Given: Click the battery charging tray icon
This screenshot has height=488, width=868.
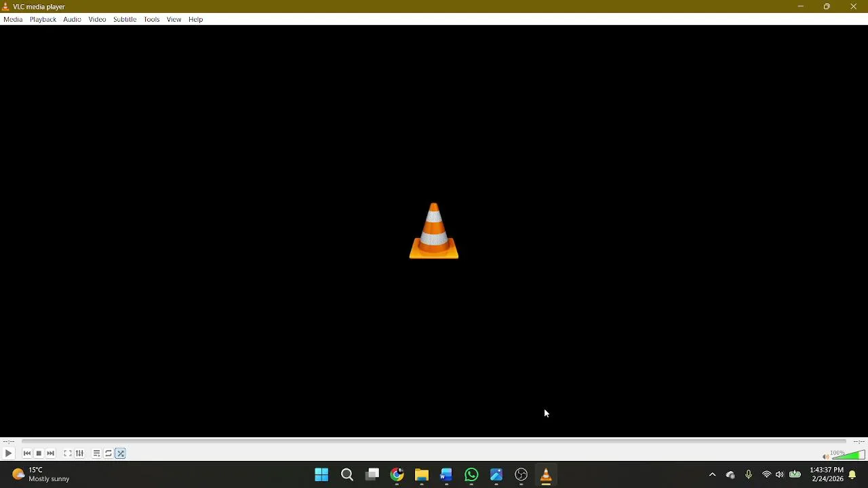Looking at the screenshot, I should click(x=795, y=475).
